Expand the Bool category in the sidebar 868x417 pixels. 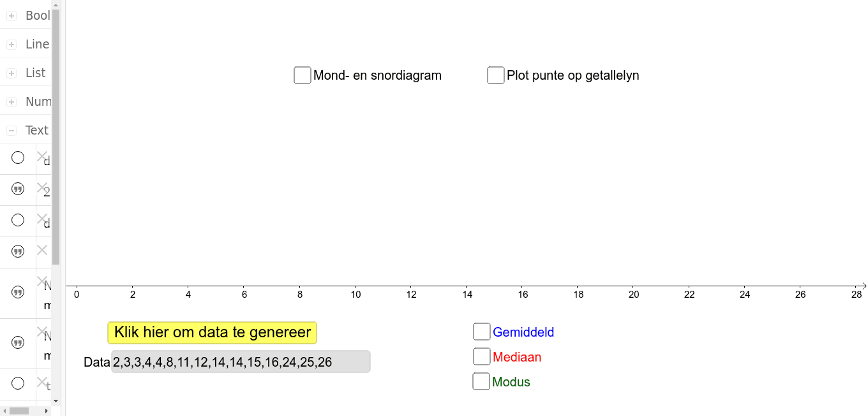[x=10, y=15]
